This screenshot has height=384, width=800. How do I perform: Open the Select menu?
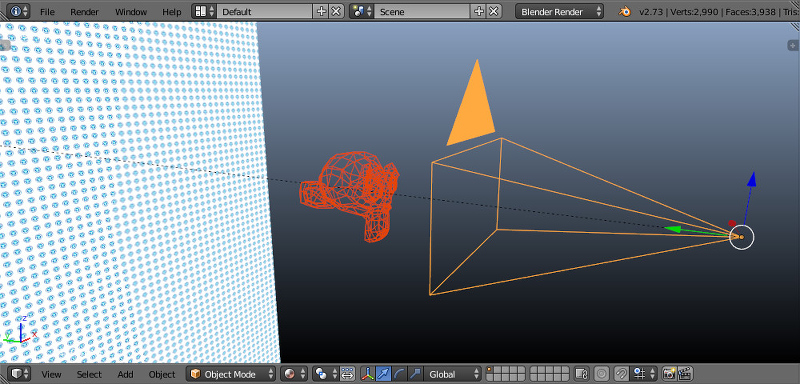click(x=89, y=374)
